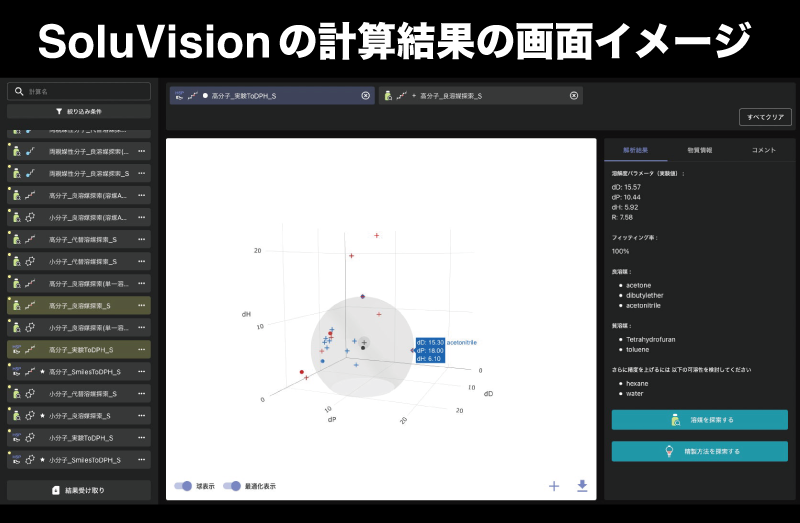Open the more menu on 高分子_実験ToDPH_S list row

coord(141,350)
